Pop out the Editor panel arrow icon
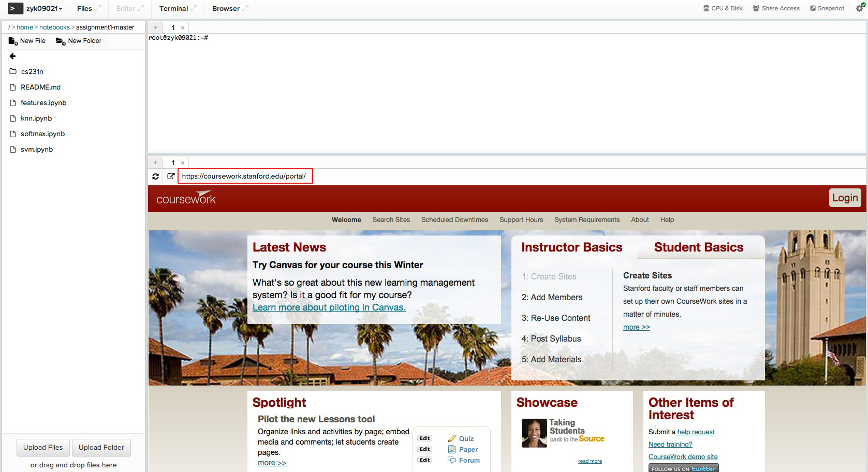Image resolution: width=868 pixels, height=472 pixels. (141, 9)
